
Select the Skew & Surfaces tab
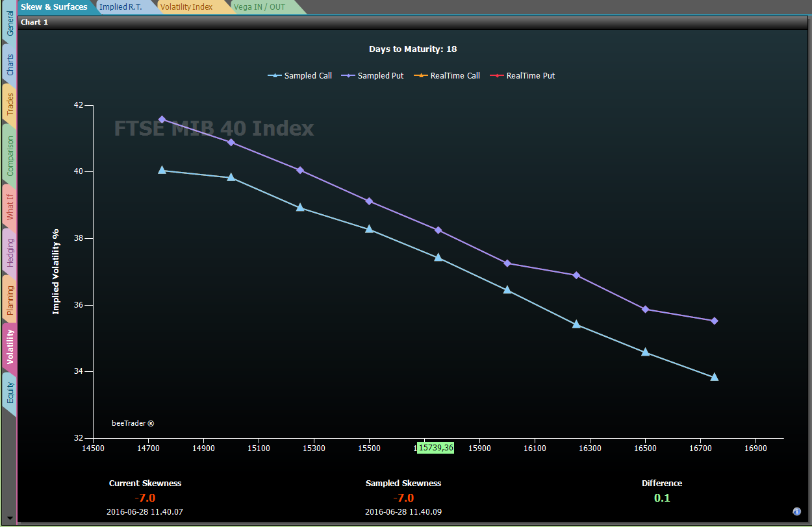click(55, 7)
